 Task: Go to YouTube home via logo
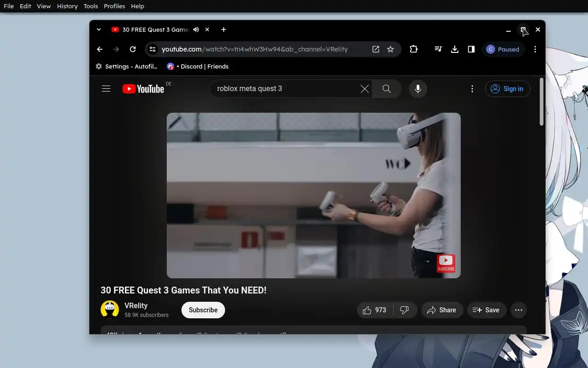[x=143, y=89]
